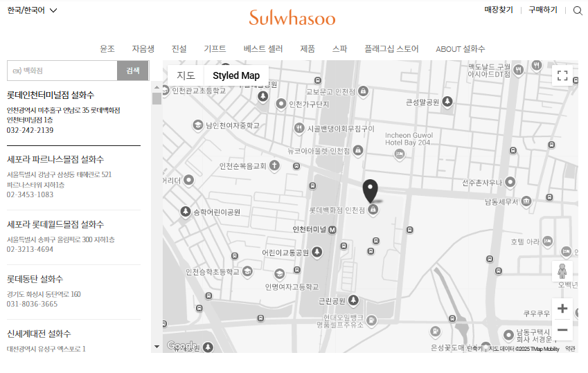Viewport: 588px width, 373px height.
Task: Select 신세계대전 설화수 store
Action: [39, 334]
